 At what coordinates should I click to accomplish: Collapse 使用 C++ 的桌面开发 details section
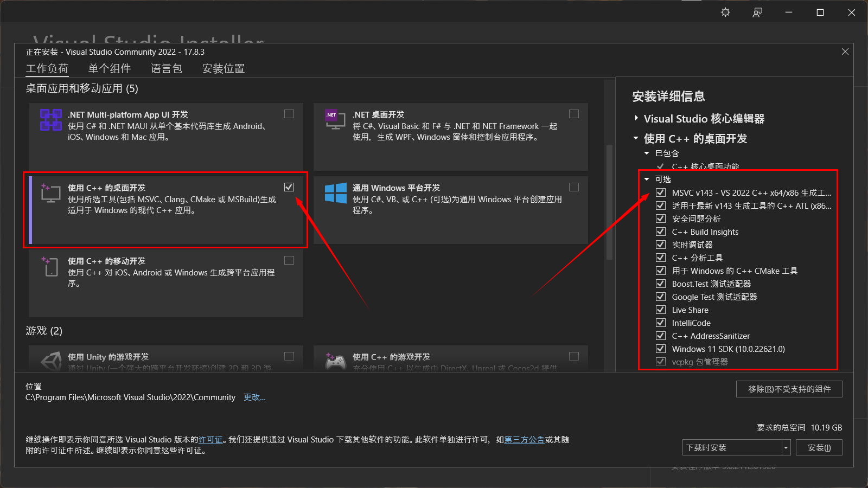636,138
